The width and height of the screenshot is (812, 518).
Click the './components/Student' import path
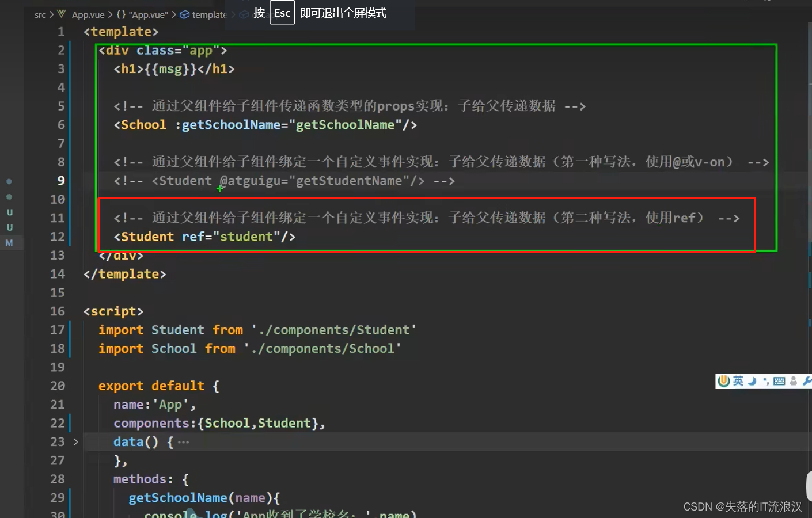tap(334, 330)
